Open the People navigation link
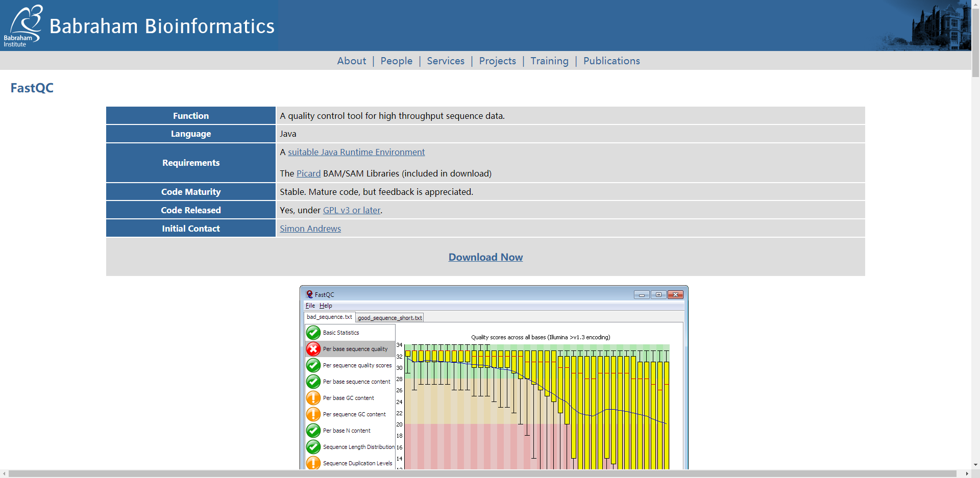 click(396, 61)
